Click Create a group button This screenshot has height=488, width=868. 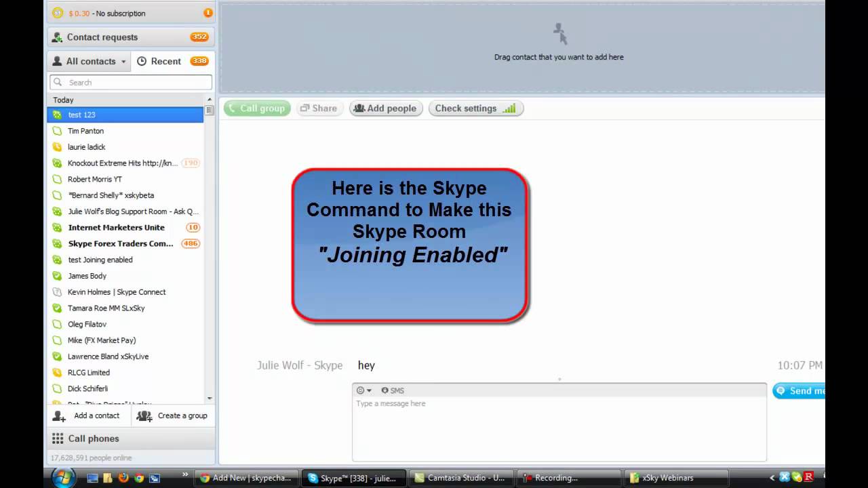coord(172,416)
